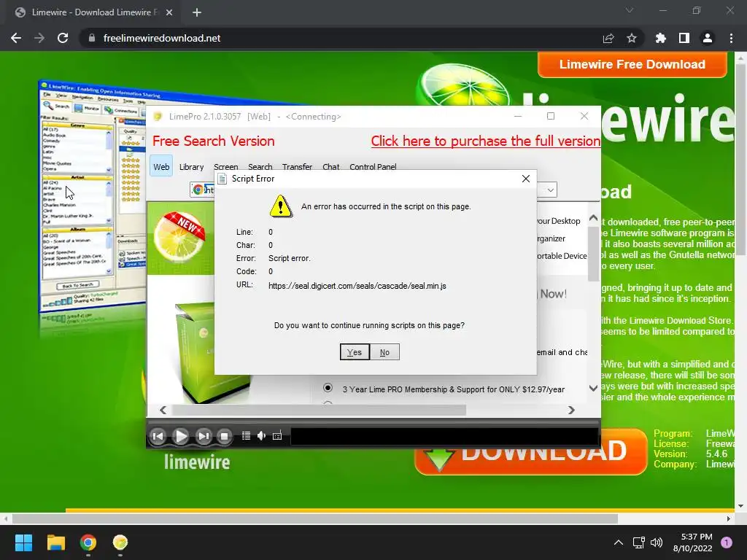
Task: Click the webpage horizontal scrollbar thumb
Action: pos(315,518)
